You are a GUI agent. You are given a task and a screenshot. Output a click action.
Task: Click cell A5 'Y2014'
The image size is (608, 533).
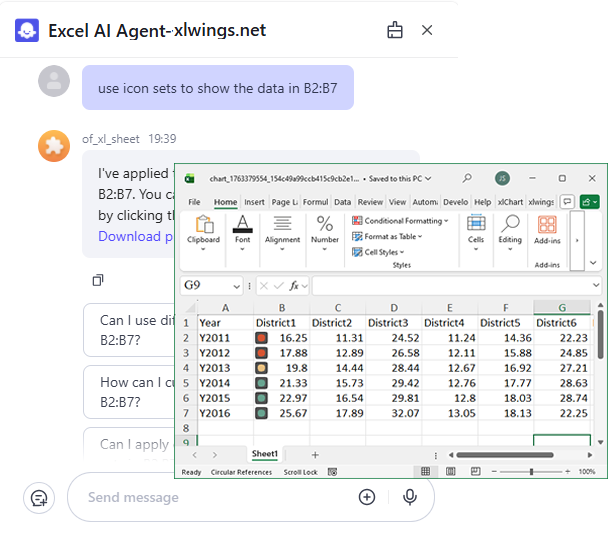tap(225, 383)
